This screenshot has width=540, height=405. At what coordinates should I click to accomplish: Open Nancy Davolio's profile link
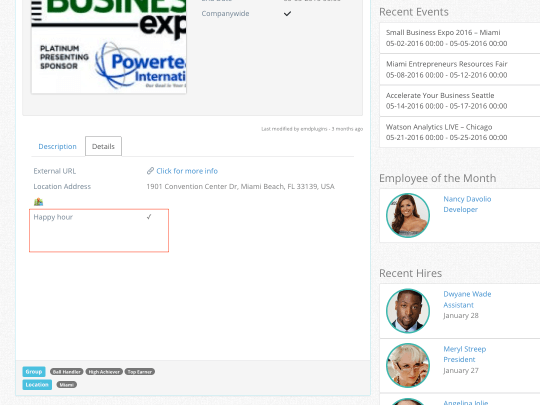pyautogui.click(x=467, y=199)
